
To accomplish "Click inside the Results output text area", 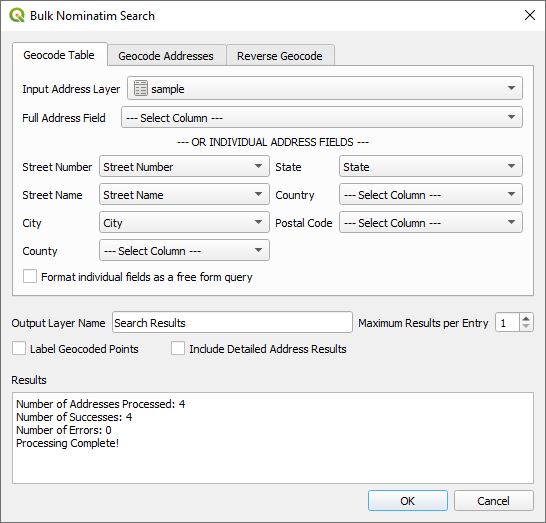I will click(x=273, y=438).
